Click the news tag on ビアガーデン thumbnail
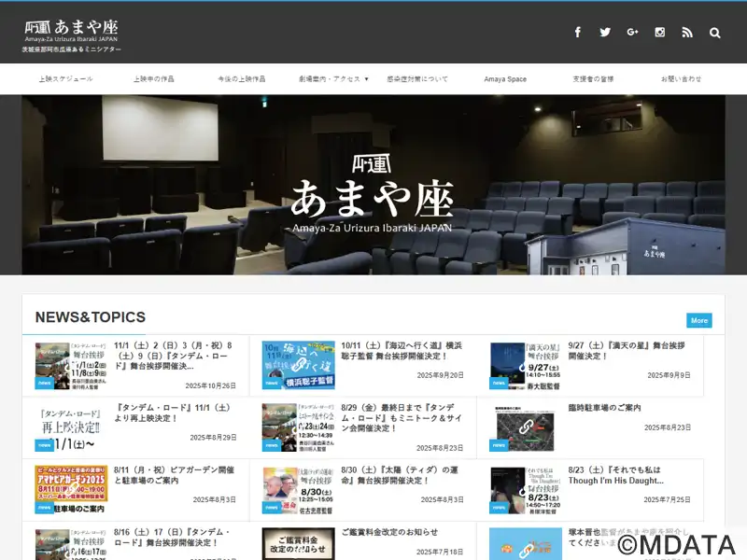 (44, 508)
